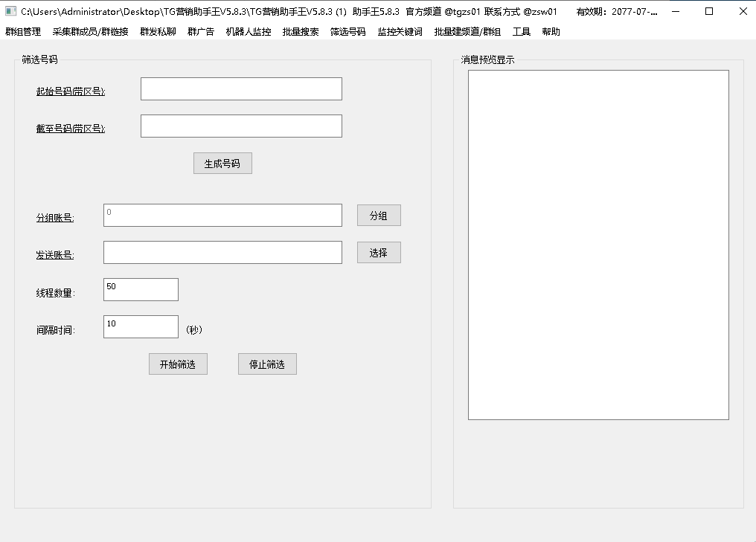Click the 截至号码 input field

(241, 126)
